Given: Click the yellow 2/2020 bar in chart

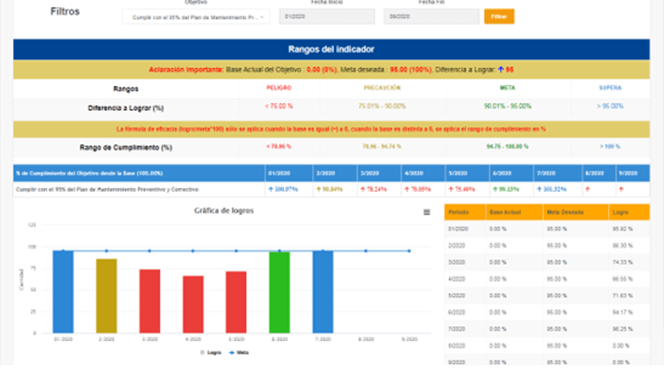Looking at the screenshot, I should (x=106, y=296).
